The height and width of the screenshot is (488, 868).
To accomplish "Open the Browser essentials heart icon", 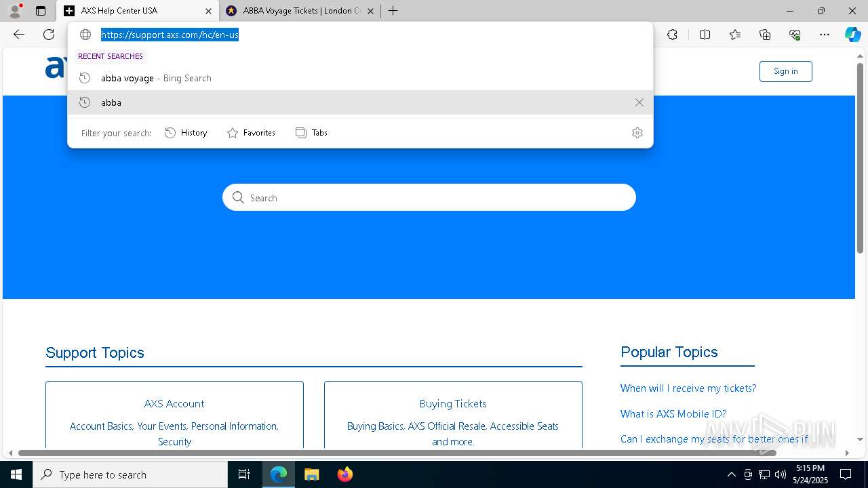I will [795, 35].
